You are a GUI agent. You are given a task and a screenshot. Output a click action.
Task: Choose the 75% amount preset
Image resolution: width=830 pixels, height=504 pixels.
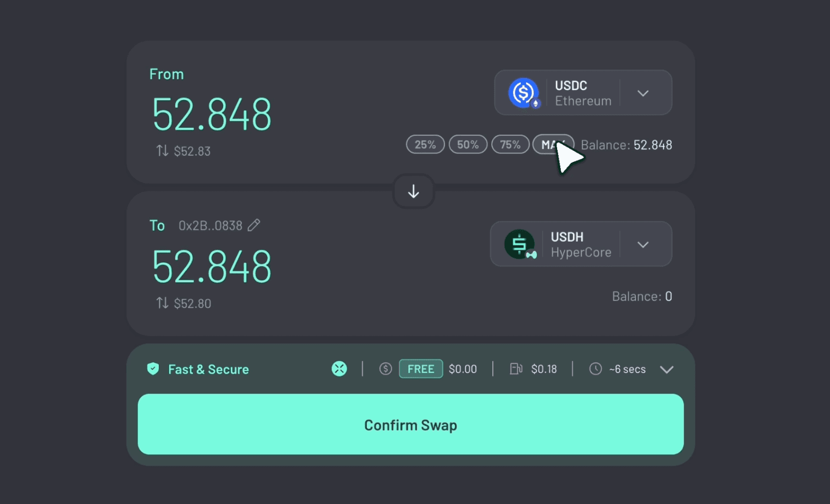tap(510, 145)
